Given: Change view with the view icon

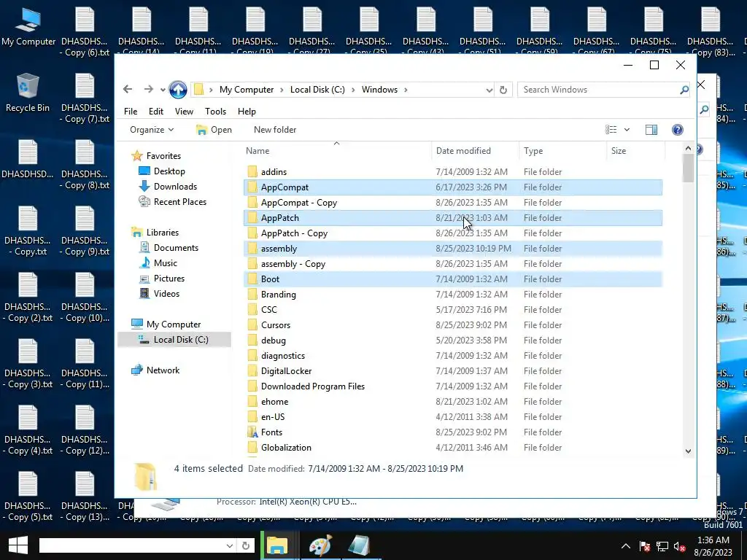Looking at the screenshot, I should tap(611, 130).
